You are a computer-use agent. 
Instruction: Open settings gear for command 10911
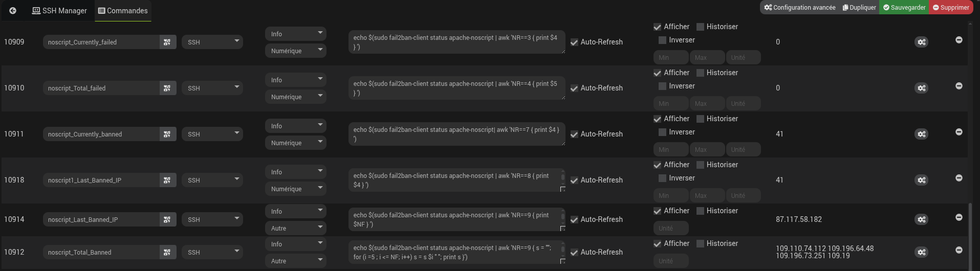click(x=921, y=134)
